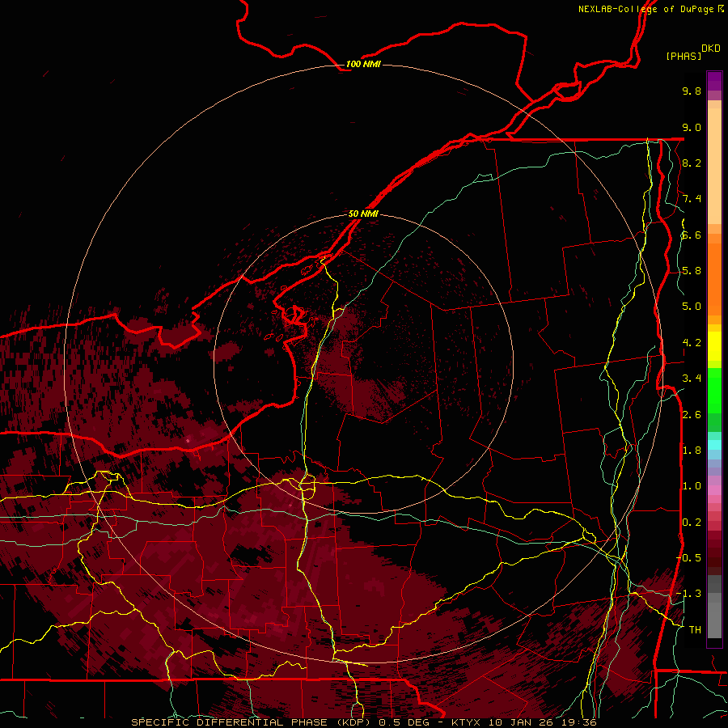Screen dimensions: 728x728
Task: Click the KTYX radar station identifier
Action: (467, 722)
